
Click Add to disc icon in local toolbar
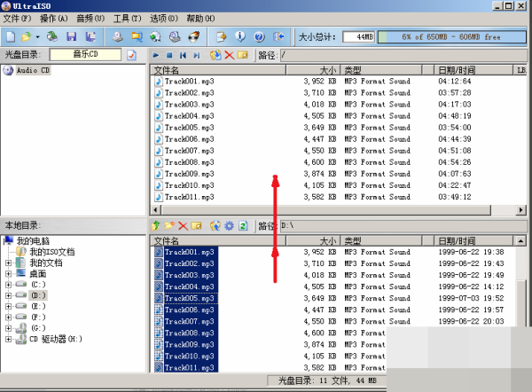coord(215,225)
